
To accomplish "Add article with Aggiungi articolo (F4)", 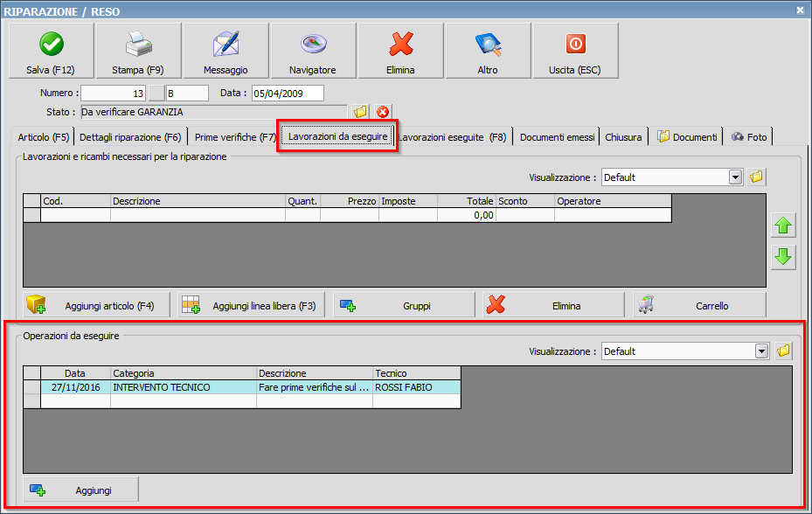I will [x=97, y=305].
